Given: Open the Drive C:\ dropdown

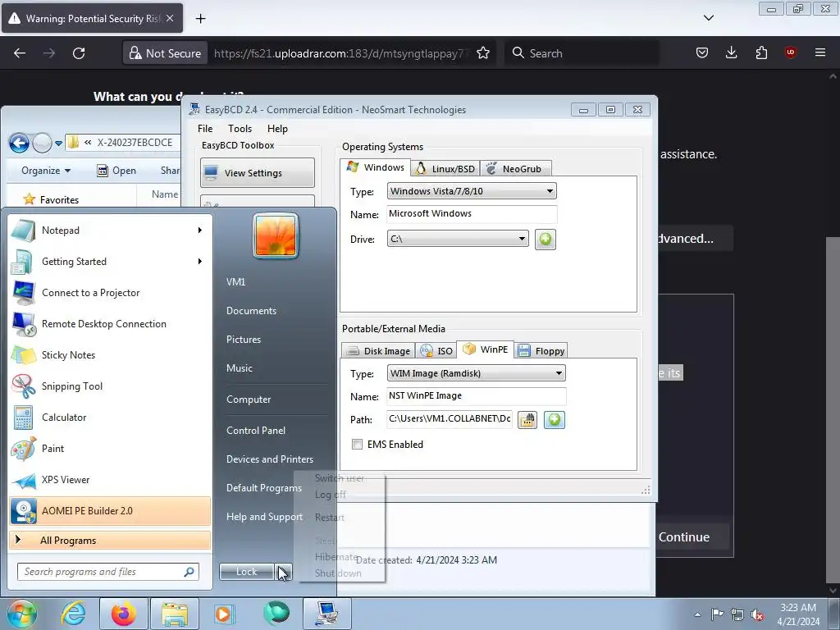Looking at the screenshot, I should click(458, 239).
